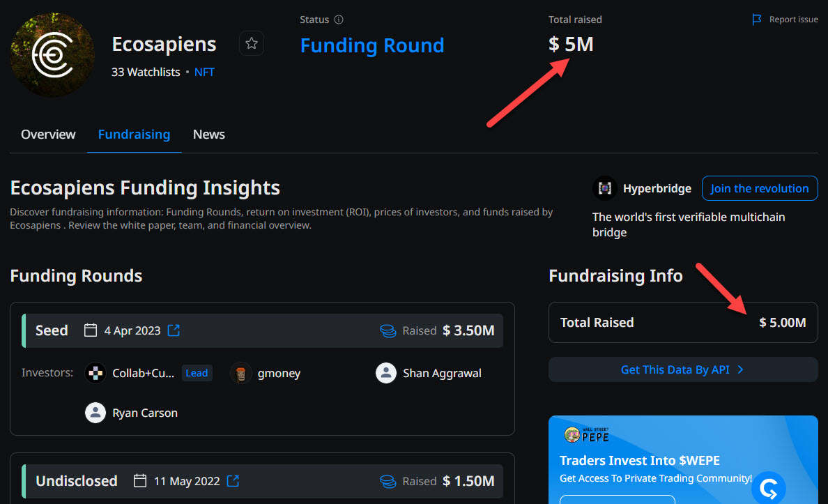This screenshot has width=828, height=504.
Task: Open the Wall Street Pepe ad banner
Action: [683, 459]
